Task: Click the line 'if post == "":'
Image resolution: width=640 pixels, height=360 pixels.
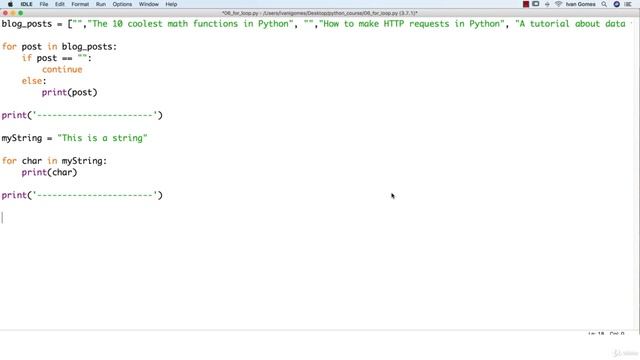Action: point(57,58)
